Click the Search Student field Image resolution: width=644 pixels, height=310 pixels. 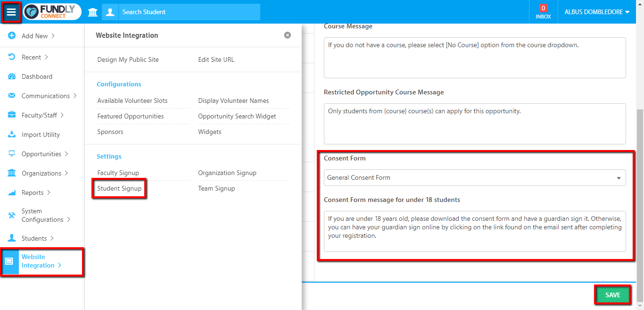(189, 12)
